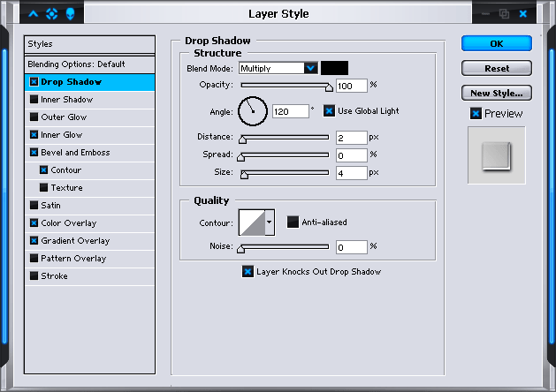Screen dimensions: 556x392
Task: Click the alien head icon in title bar
Action: coord(70,14)
